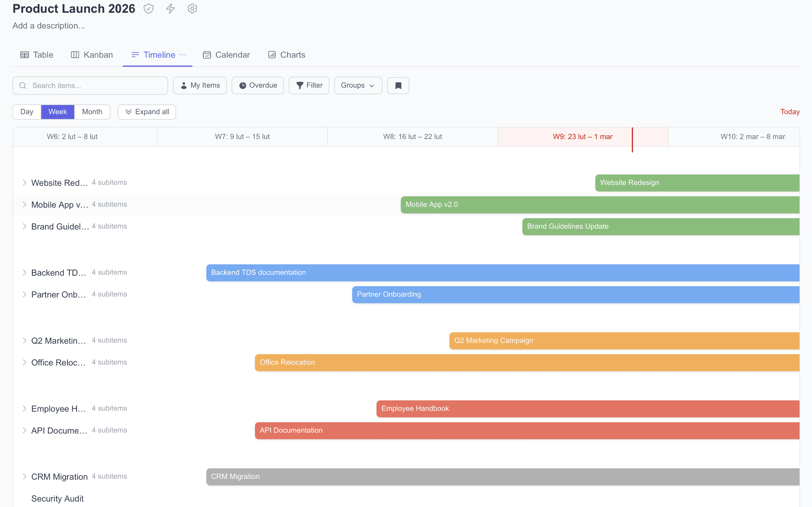Click the Calendar view icon tab

coord(207,55)
